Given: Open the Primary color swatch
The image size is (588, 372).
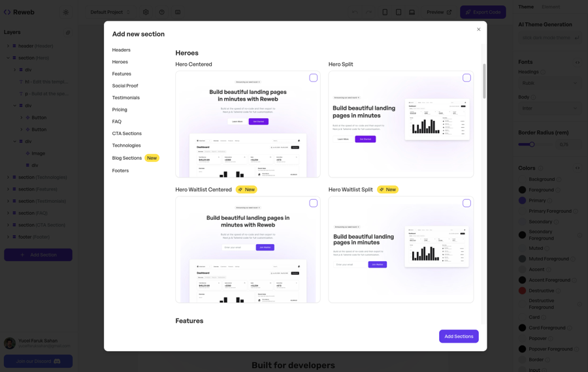Looking at the screenshot, I should click(x=522, y=201).
